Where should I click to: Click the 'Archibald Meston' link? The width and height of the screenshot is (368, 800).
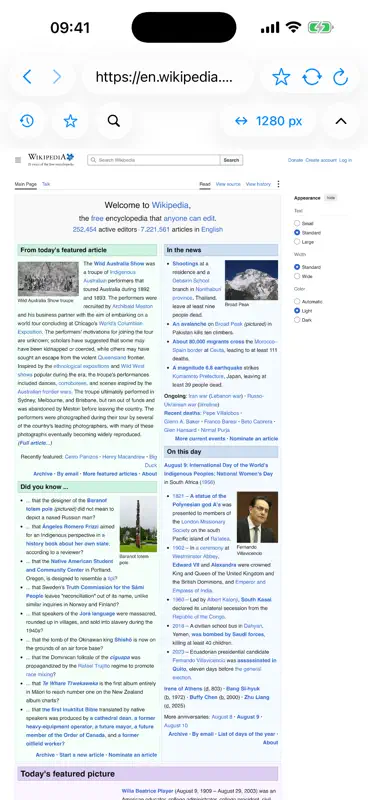tap(134, 306)
